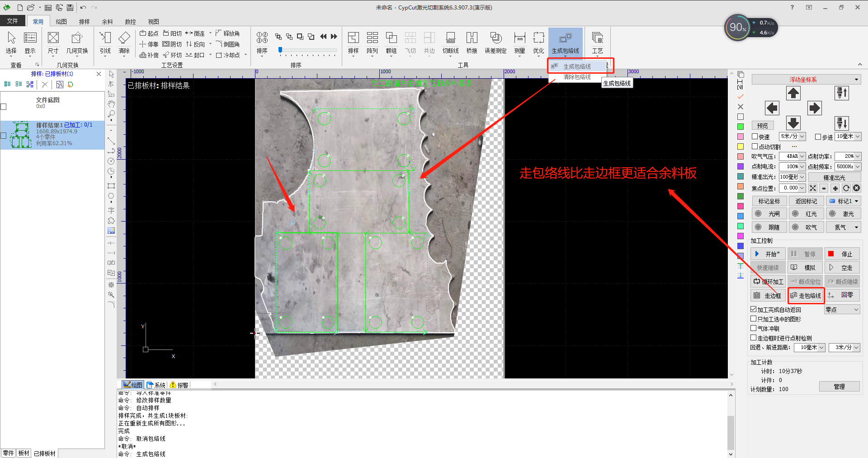Open the 浮动坐标系 coordinate system dropdown

point(806,80)
